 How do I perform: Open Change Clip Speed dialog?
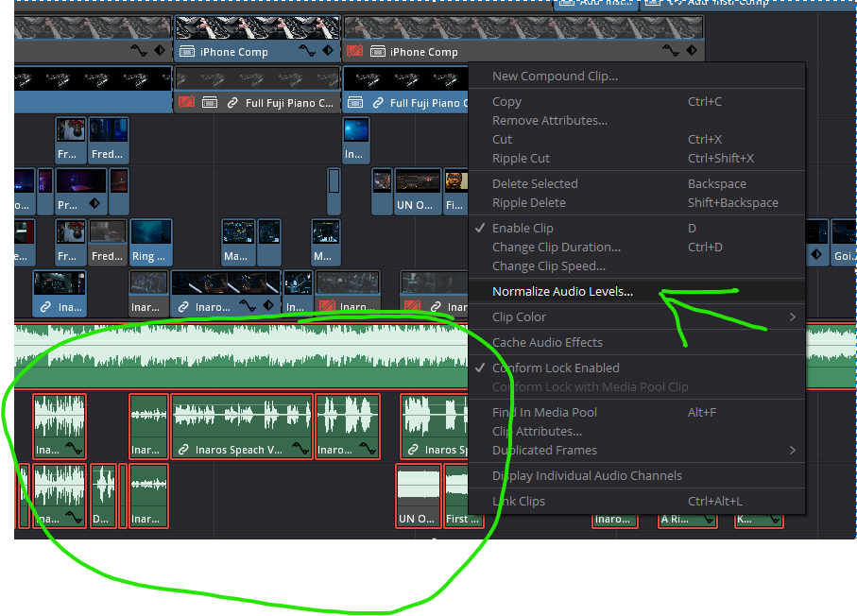(548, 266)
